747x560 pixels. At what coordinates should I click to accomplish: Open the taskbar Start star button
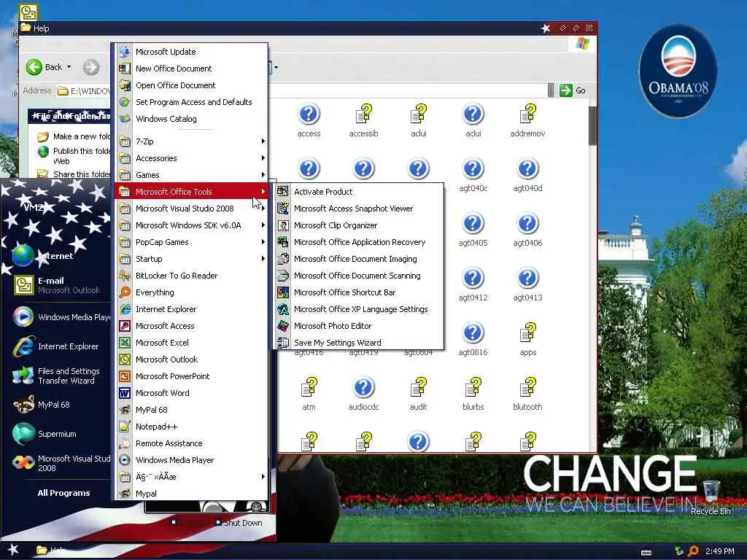(13, 550)
